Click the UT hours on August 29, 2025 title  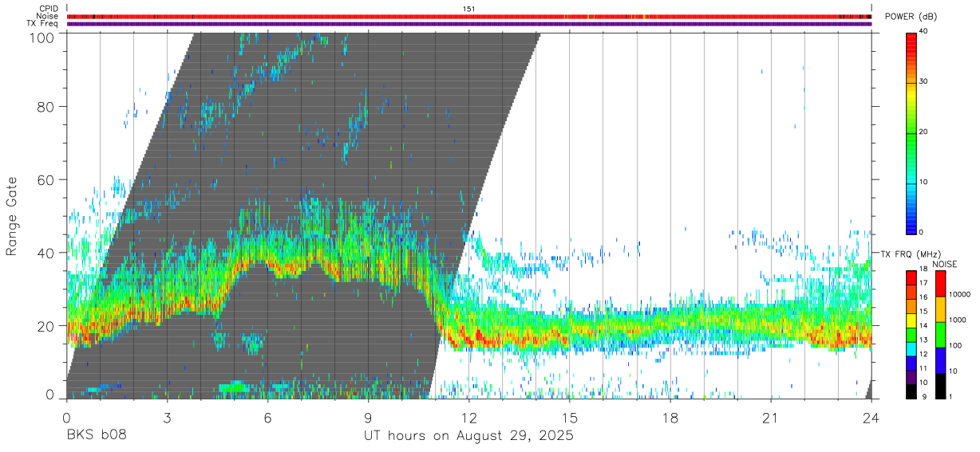468,437
